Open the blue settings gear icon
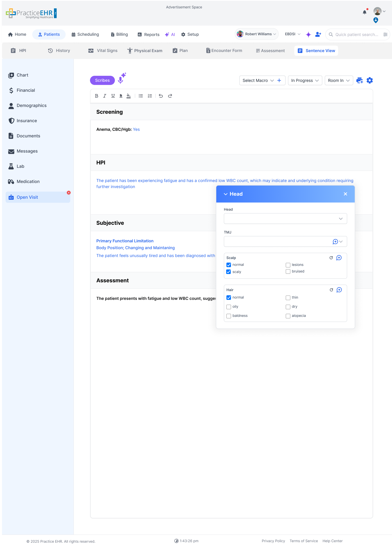The image size is (392, 548). coord(370,80)
